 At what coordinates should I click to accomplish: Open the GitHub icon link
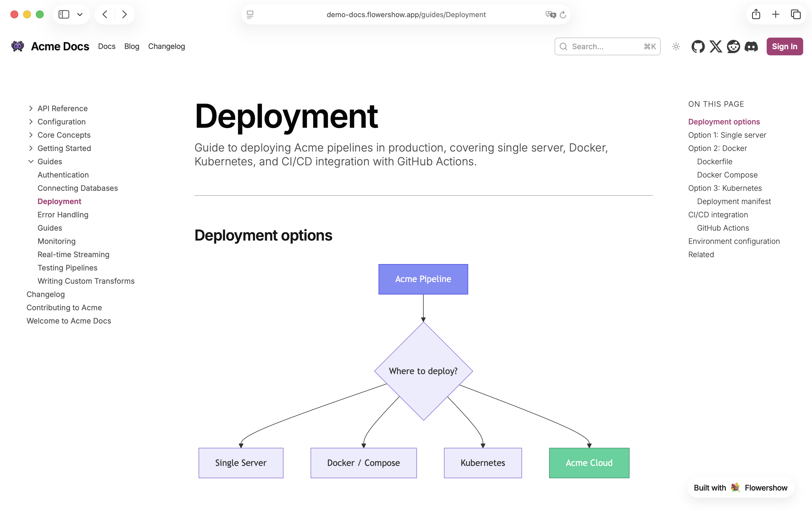point(698,46)
